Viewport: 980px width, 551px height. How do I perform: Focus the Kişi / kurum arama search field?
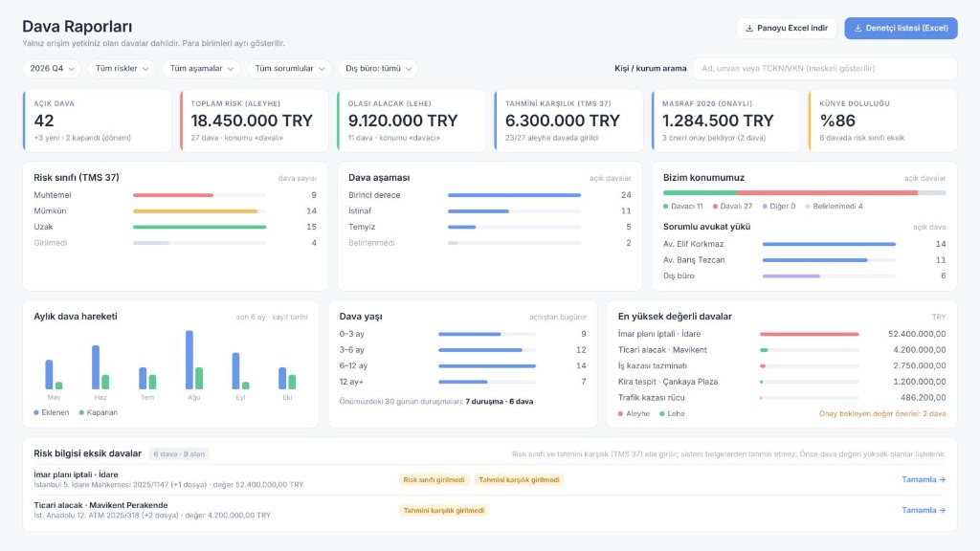click(x=824, y=69)
